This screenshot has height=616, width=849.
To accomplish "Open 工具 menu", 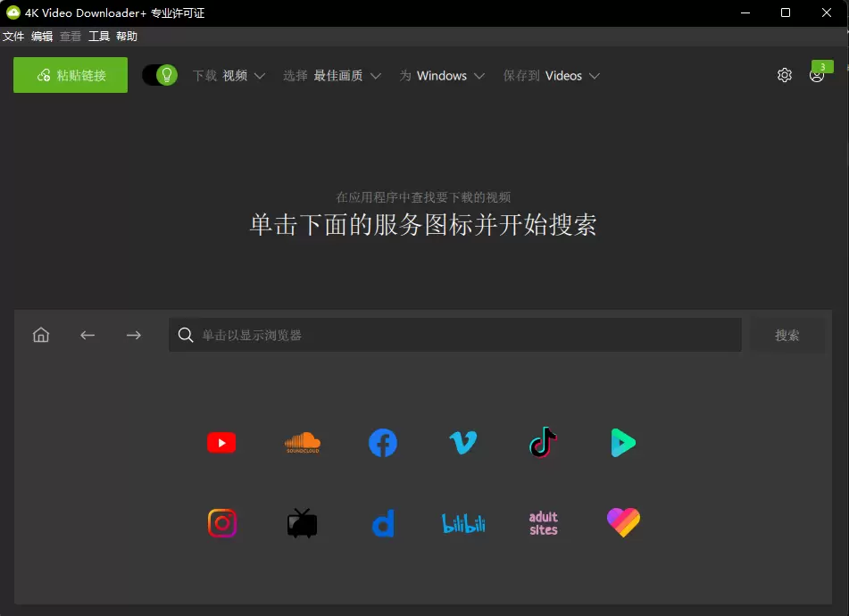I will 99,37.
